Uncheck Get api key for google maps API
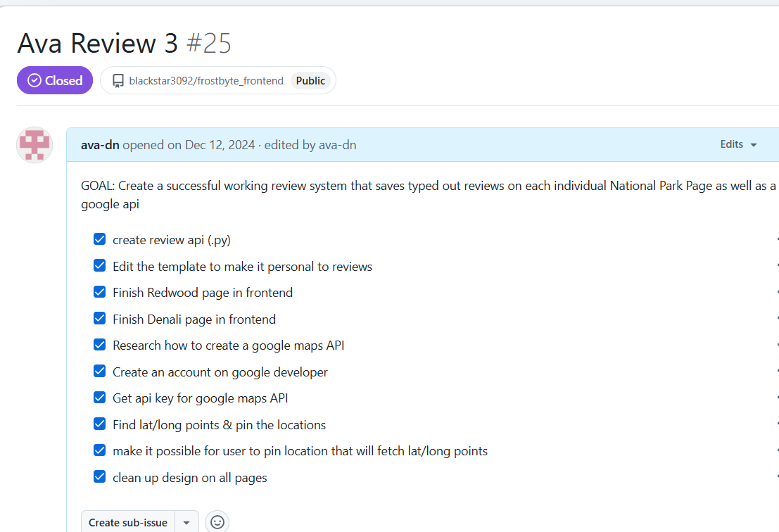This screenshot has width=779, height=532. click(99, 398)
